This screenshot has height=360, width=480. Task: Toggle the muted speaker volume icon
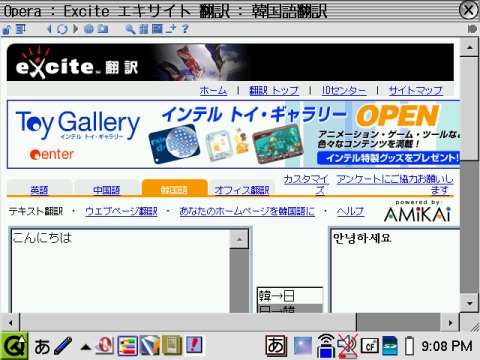[x=347, y=346]
